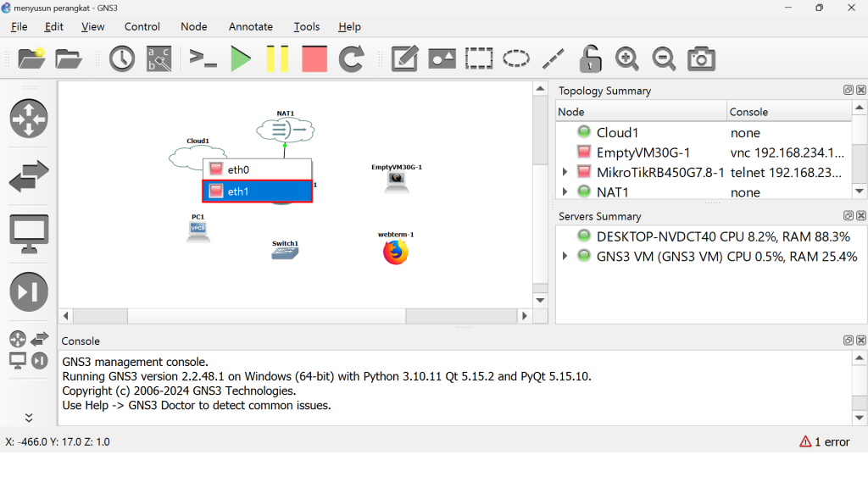Viewport: 868px width, 488px height.
Task: Expand the GNS3 VM server entry
Action: pyautogui.click(x=565, y=256)
